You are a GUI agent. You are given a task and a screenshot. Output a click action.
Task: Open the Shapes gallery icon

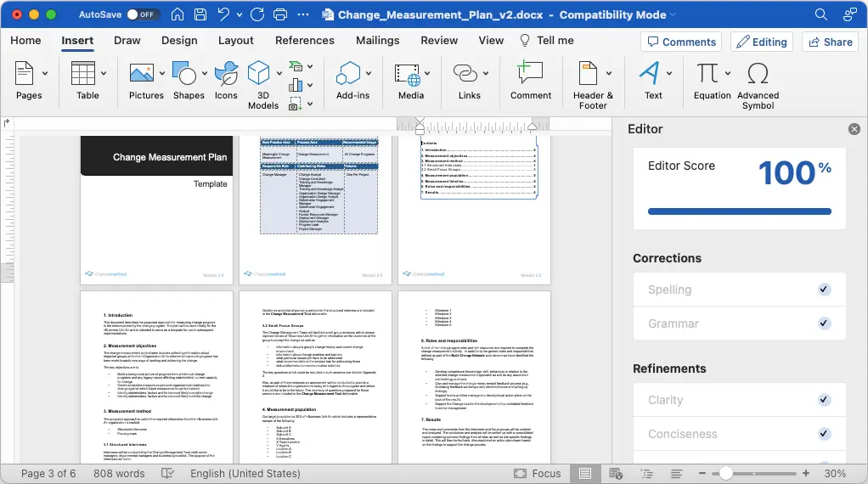click(x=184, y=73)
